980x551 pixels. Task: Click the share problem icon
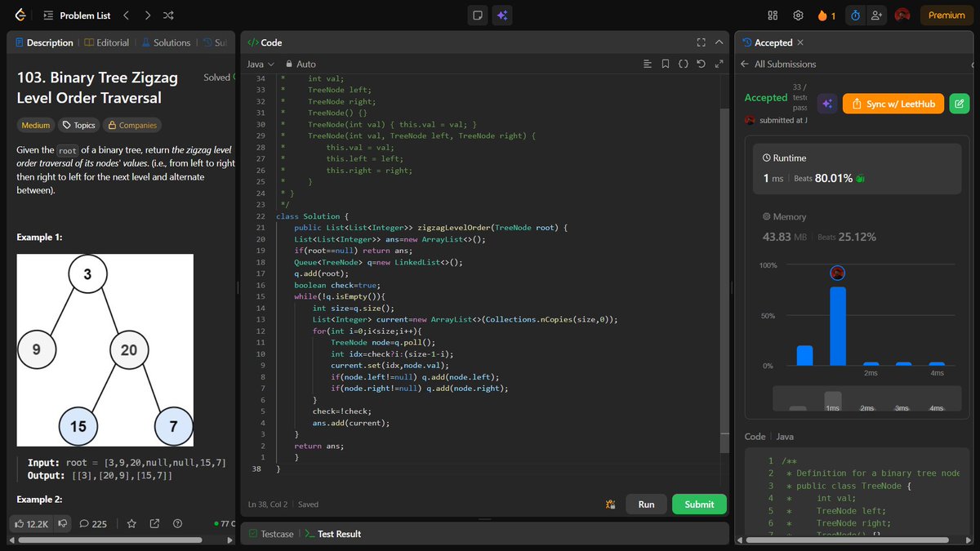point(154,524)
